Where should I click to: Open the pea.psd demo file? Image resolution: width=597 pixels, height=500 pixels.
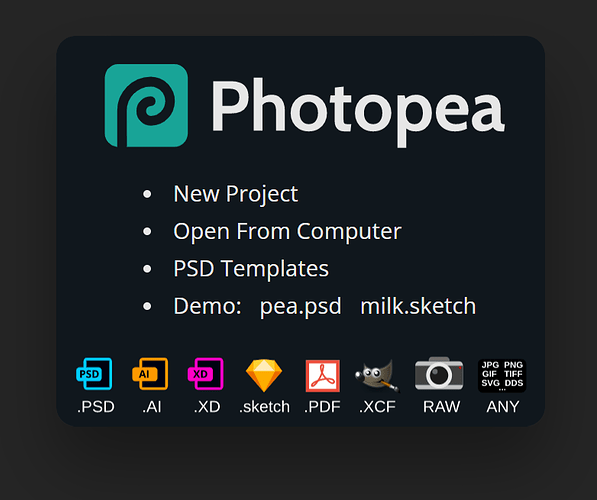(x=301, y=307)
